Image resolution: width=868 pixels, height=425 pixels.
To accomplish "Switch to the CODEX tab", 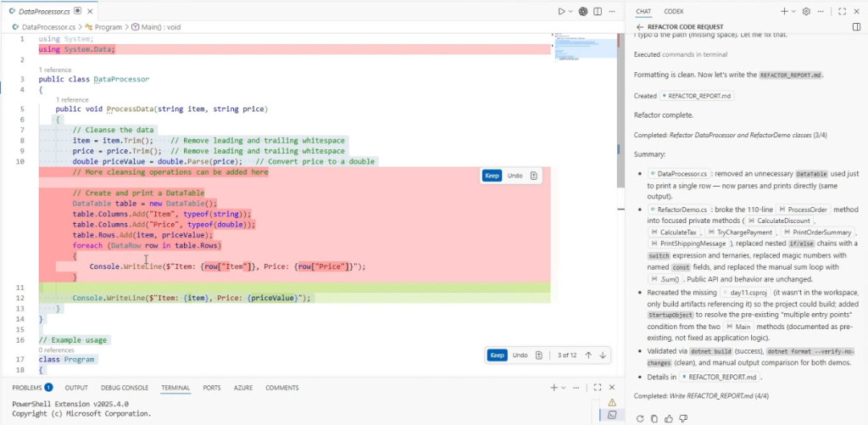I will 674,11.
